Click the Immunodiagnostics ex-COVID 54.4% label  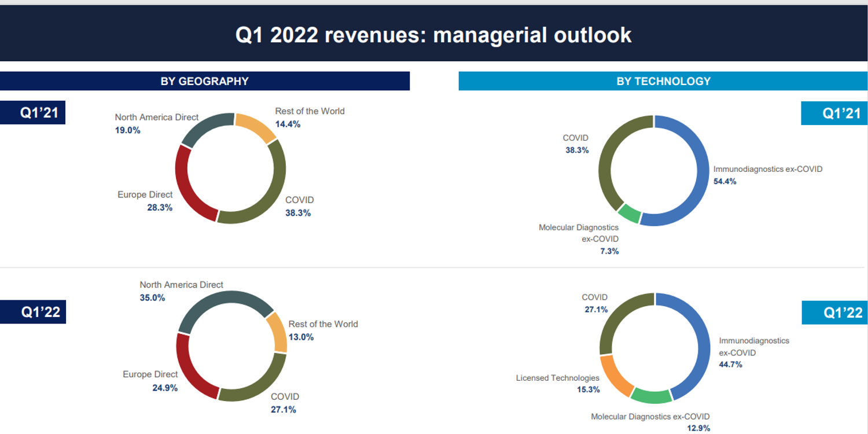coord(768,175)
